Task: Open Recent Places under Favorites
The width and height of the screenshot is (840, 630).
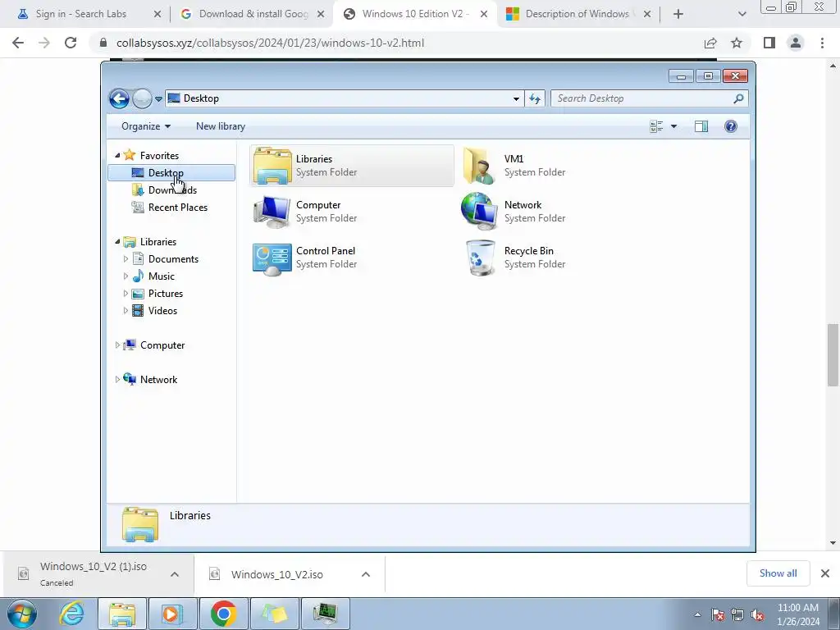Action: click(177, 208)
